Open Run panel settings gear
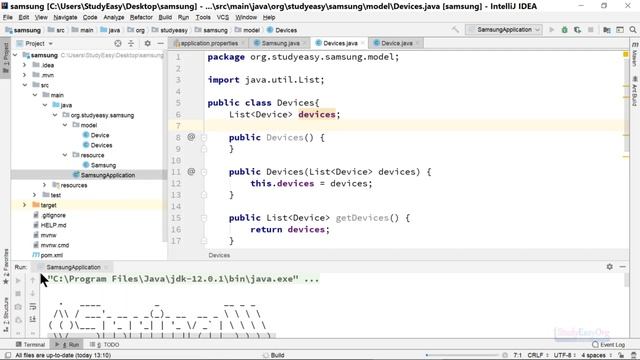 [609, 267]
